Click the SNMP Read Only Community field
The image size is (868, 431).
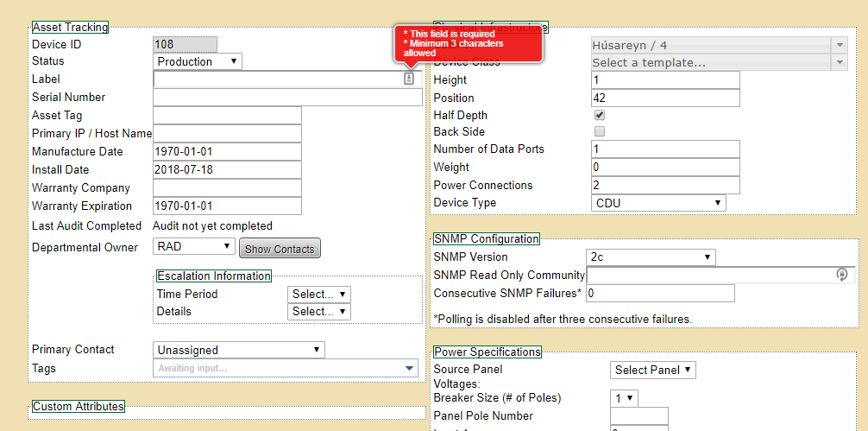coord(721,275)
